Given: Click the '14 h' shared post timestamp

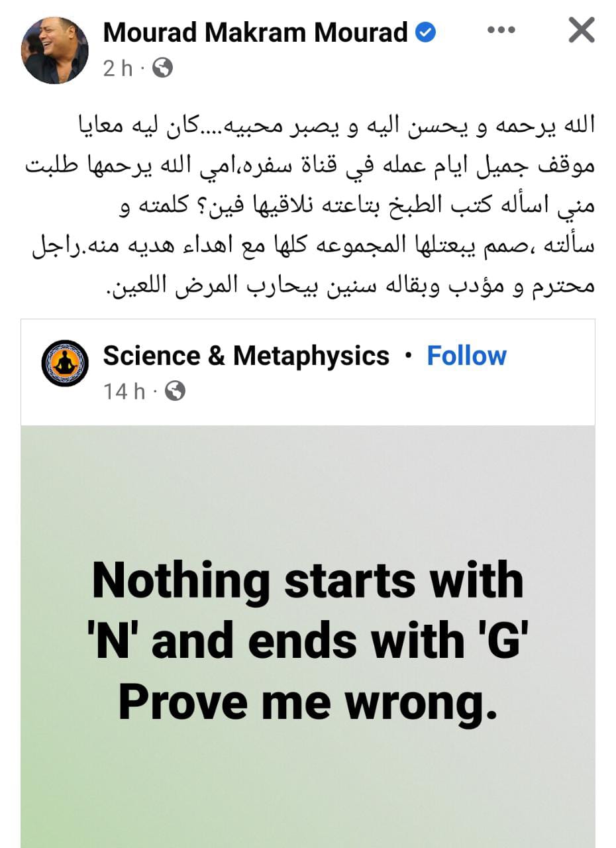Looking at the screenshot, I should click(x=124, y=392).
